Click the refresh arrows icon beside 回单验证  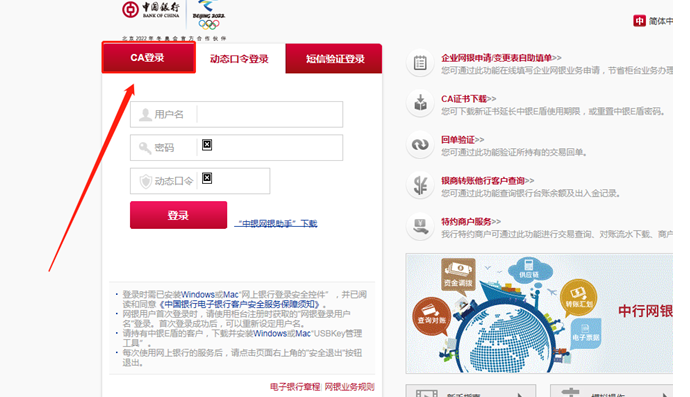click(420, 144)
